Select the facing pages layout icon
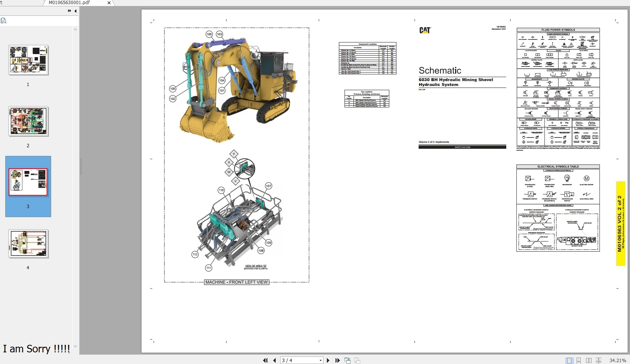 589,360
